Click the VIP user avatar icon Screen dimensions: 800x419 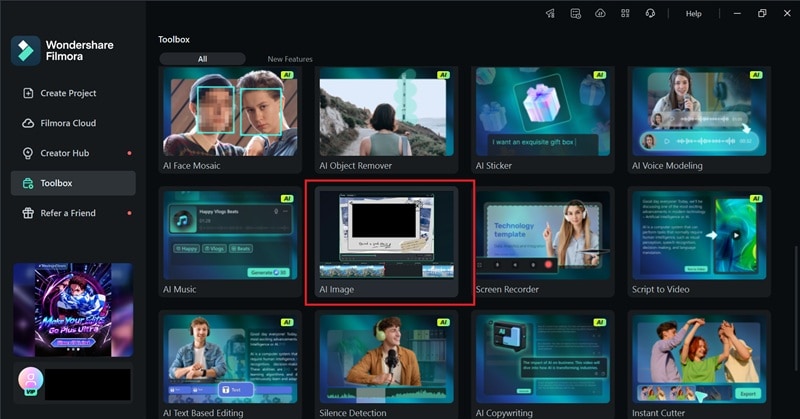[31, 381]
